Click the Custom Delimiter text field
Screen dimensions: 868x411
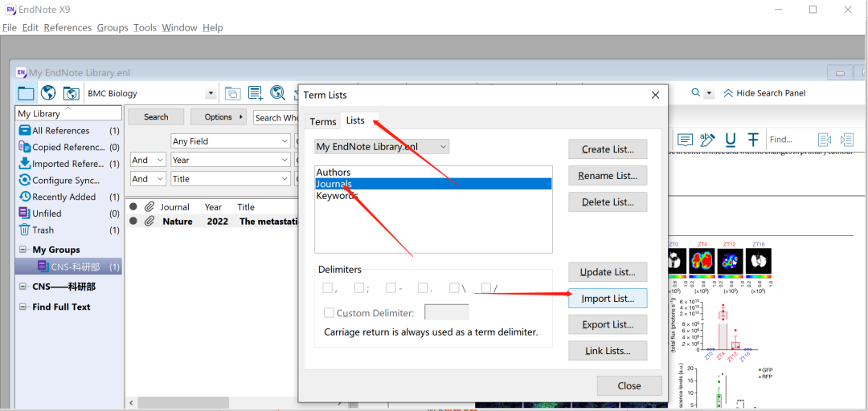coord(447,312)
